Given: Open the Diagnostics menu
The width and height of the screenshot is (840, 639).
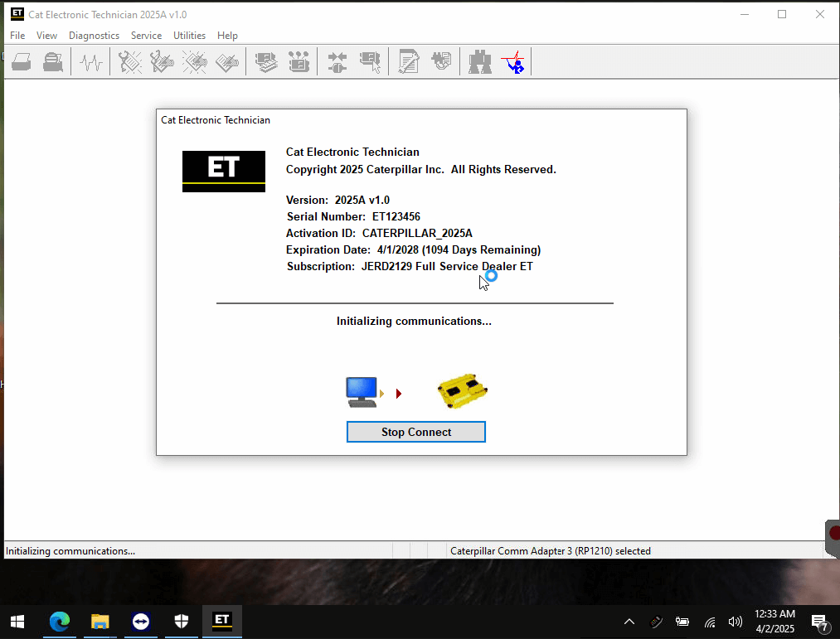Looking at the screenshot, I should click(94, 36).
